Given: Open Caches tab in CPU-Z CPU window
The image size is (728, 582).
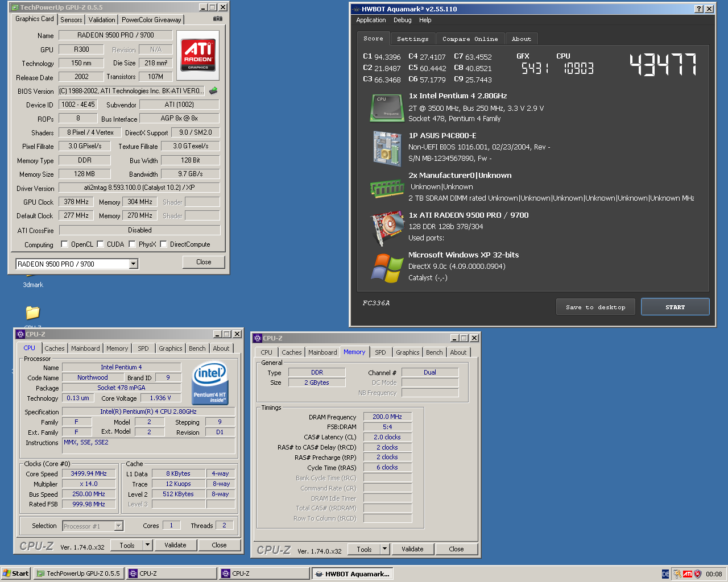Looking at the screenshot, I should click(x=55, y=348).
